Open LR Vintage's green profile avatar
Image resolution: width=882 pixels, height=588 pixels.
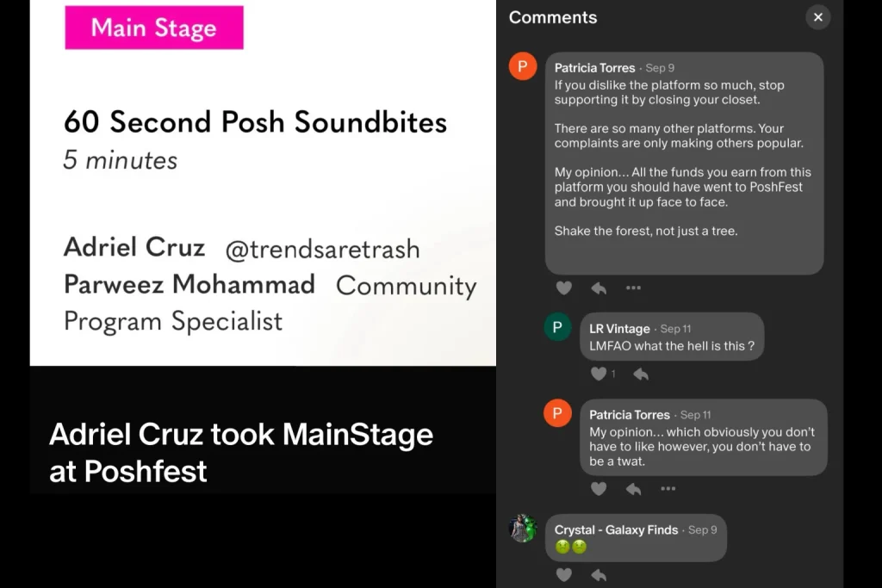(557, 327)
